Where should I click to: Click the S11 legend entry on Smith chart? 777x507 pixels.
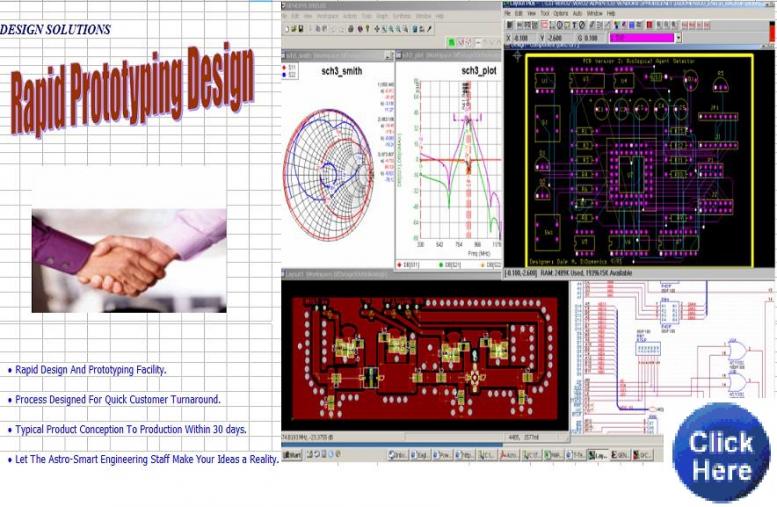point(289,67)
